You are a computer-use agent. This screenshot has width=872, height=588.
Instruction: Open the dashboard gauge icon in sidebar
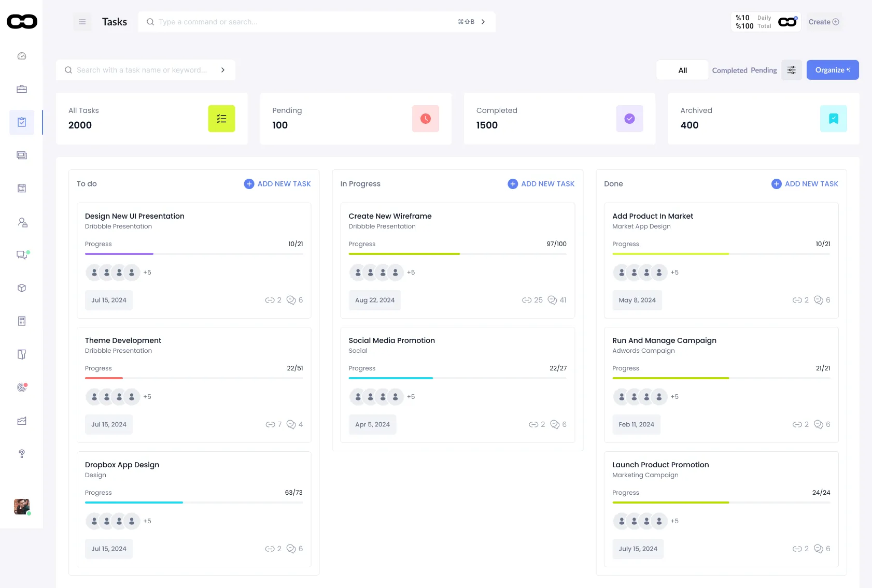pyautogui.click(x=22, y=56)
